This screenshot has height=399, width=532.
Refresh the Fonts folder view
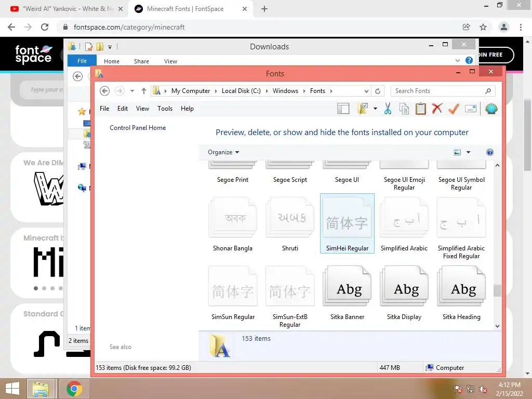[378, 91]
